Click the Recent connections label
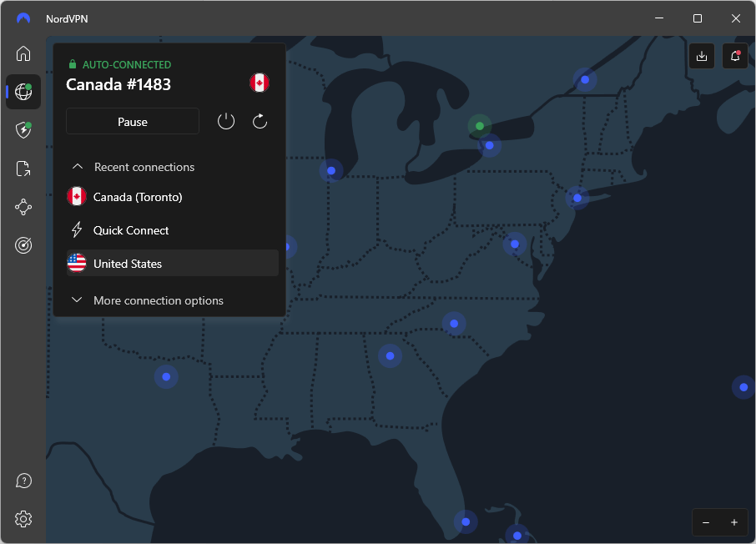The width and height of the screenshot is (756, 544). pos(144,167)
